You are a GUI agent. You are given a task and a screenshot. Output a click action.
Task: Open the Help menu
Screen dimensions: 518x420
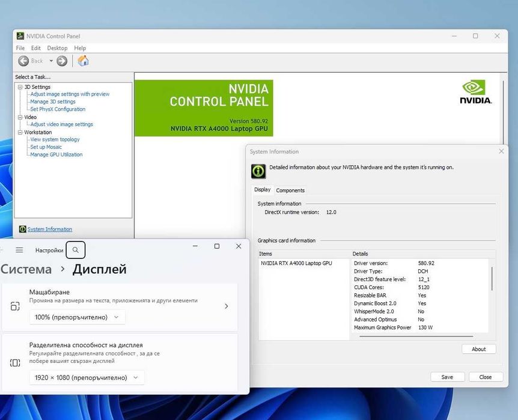pyautogui.click(x=80, y=48)
